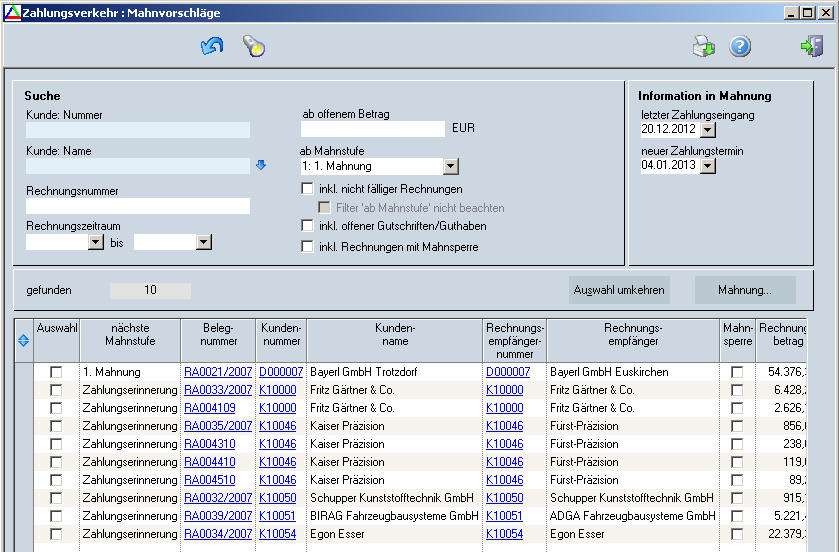This screenshot has height=552, width=839.
Task: Open help with the question mark icon
Action: pyautogui.click(x=740, y=46)
